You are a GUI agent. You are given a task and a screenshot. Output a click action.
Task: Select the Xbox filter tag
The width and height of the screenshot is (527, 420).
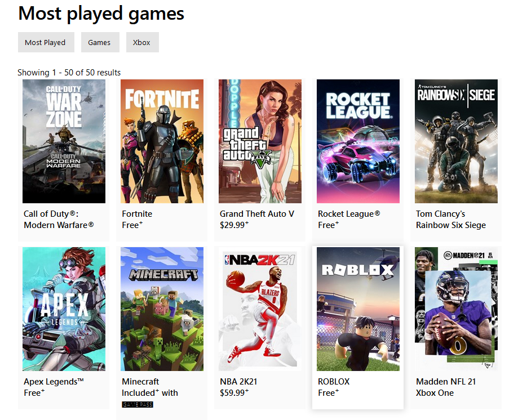point(143,42)
